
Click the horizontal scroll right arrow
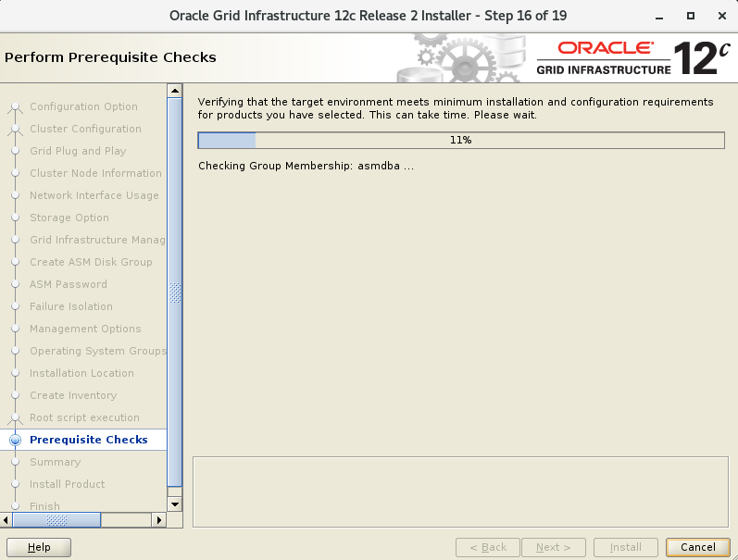click(x=159, y=520)
